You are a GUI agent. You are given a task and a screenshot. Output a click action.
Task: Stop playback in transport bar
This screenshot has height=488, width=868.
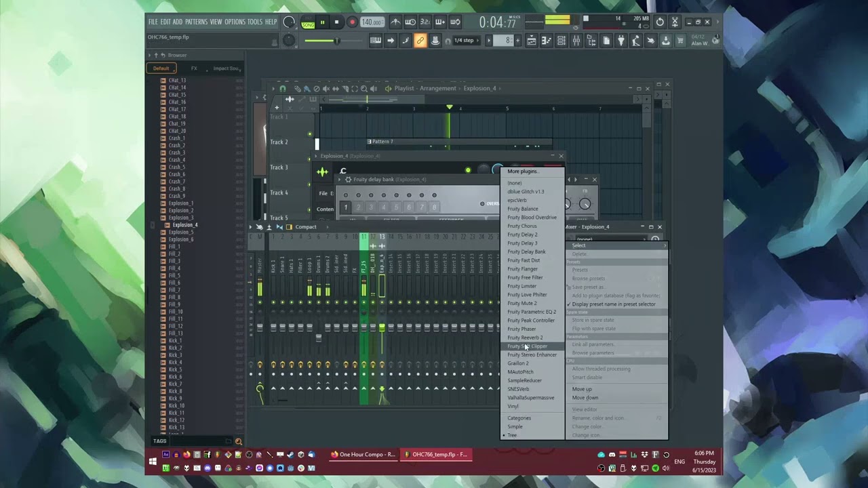coord(336,22)
